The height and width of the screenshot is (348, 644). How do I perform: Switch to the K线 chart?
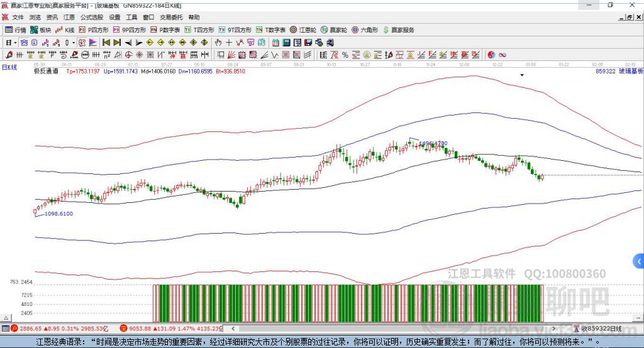coord(65,30)
